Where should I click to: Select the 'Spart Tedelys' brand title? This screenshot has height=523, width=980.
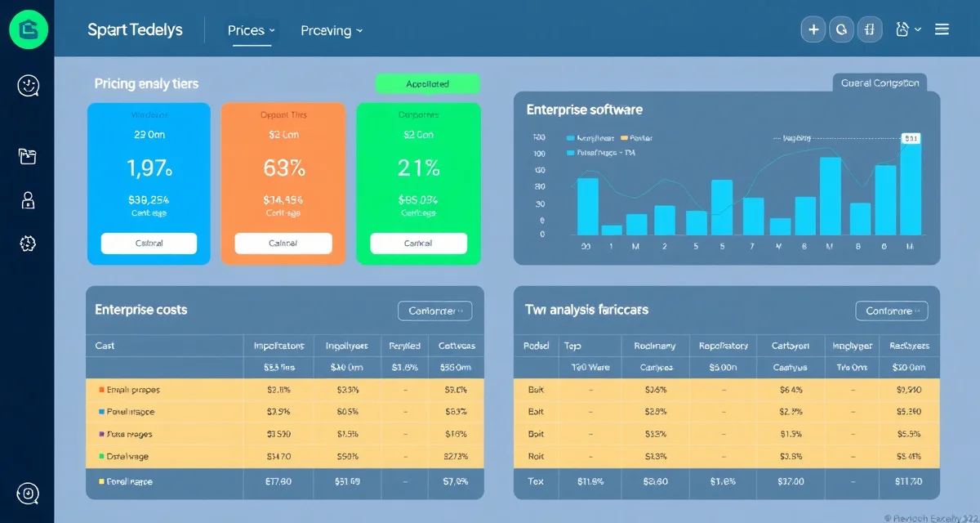point(135,29)
